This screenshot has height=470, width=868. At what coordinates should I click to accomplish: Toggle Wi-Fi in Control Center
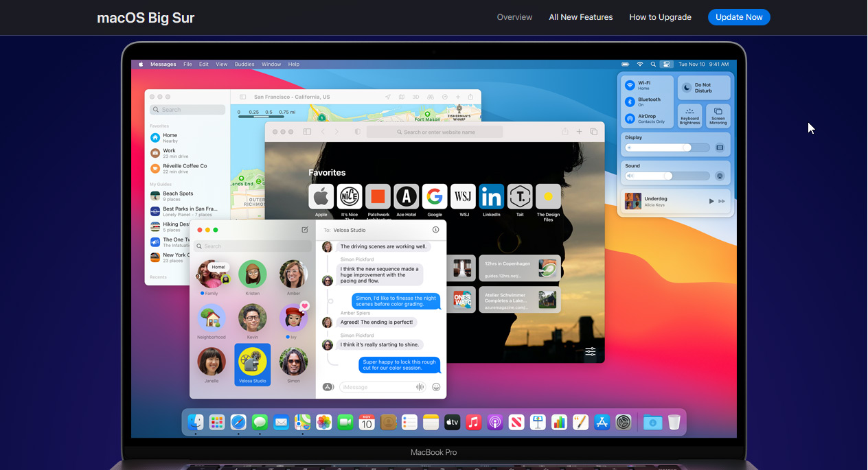pyautogui.click(x=630, y=86)
